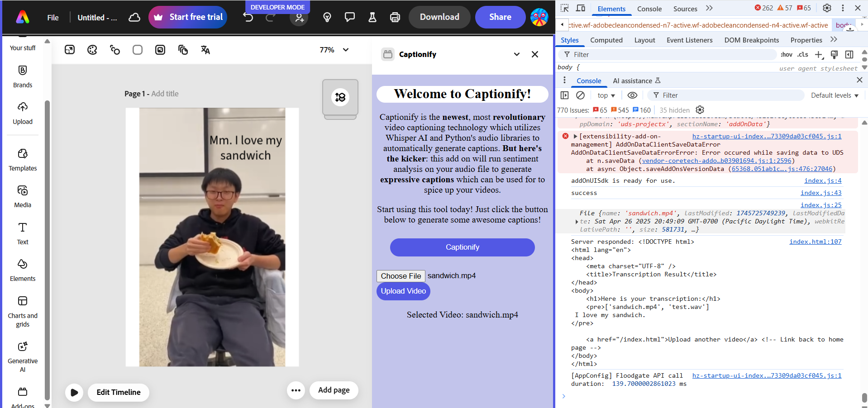Open DevTools settings gear
868x408 pixels.
coord(827,8)
